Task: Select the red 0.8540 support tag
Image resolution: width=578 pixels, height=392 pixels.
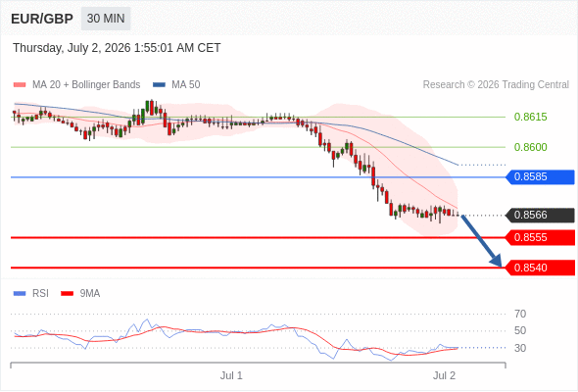Action: pyautogui.click(x=540, y=268)
